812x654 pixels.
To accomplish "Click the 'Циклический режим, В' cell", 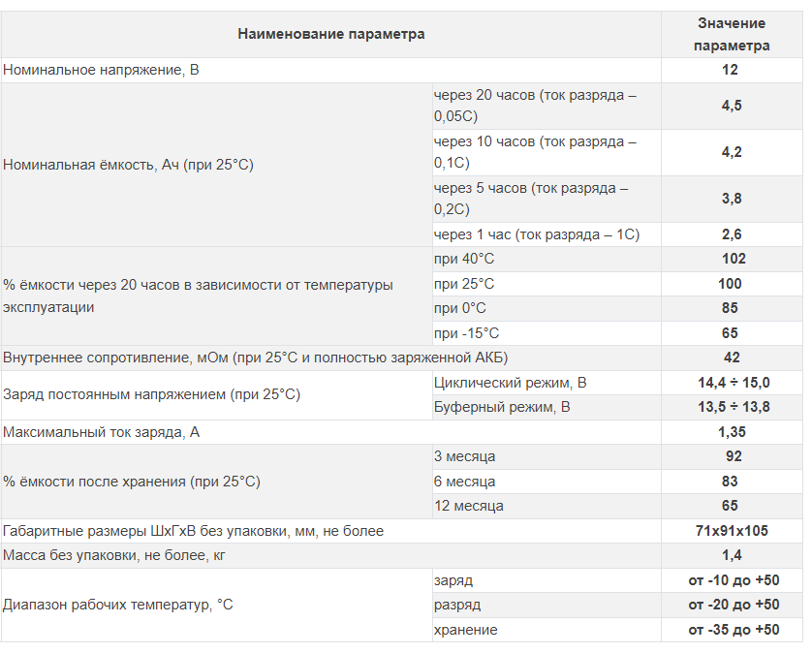I will point(510,383).
